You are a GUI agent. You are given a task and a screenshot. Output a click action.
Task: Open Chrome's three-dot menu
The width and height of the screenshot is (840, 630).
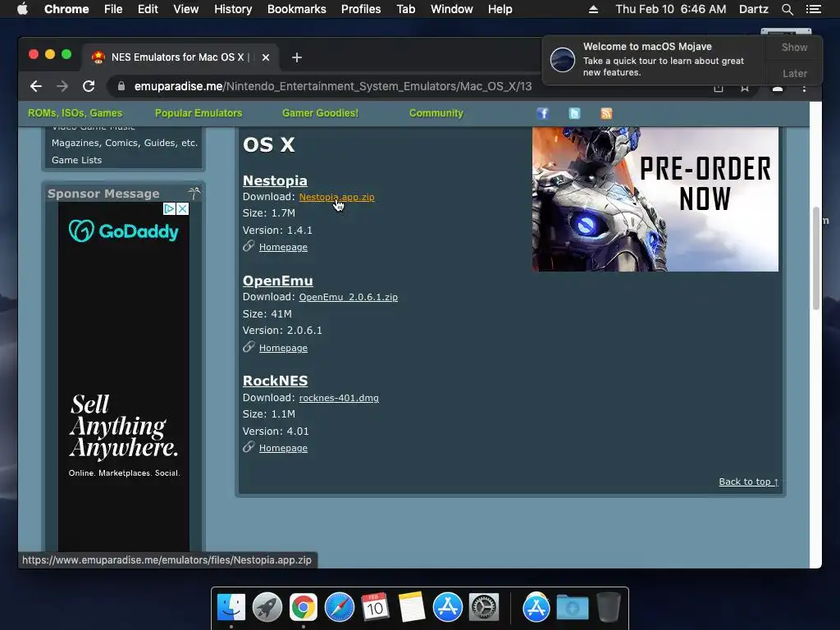click(x=804, y=88)
